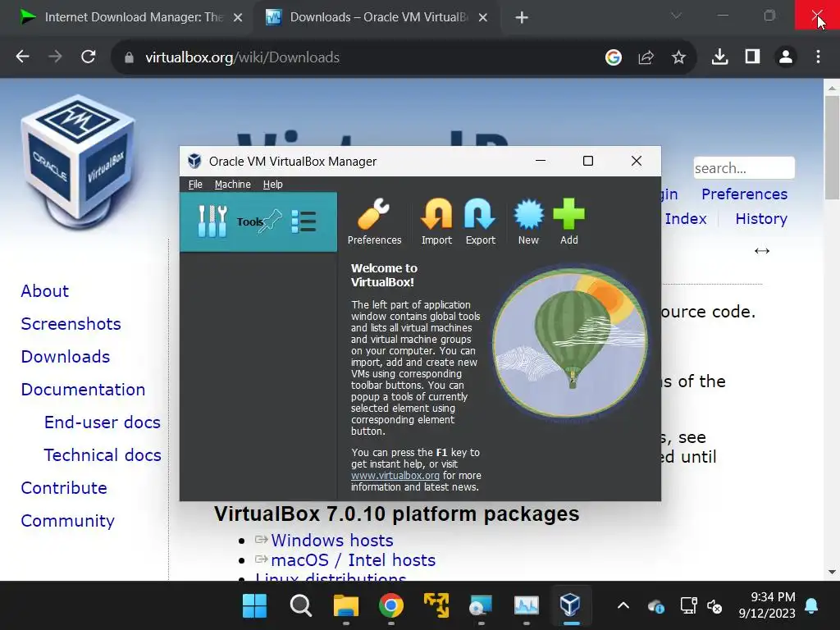Image resolution: width=840 pixels, height=630 pixels.
Task: Click the page vertical scrollbar thumb
Action: pyautogui.click(x=832, y=148)
